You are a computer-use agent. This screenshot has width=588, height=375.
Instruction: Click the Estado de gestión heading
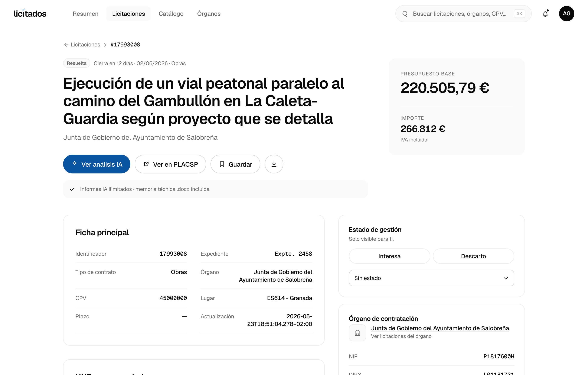[375, 230]
